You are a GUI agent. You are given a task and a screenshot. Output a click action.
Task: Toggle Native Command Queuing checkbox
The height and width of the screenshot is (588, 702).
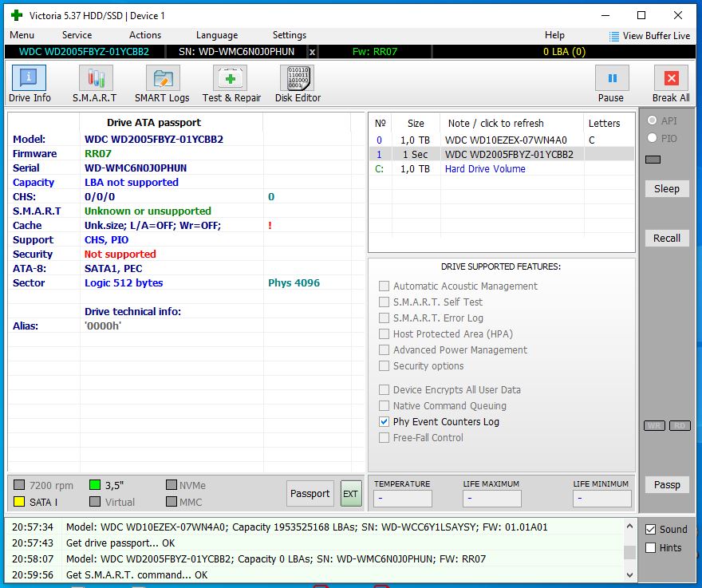point(384,406)
